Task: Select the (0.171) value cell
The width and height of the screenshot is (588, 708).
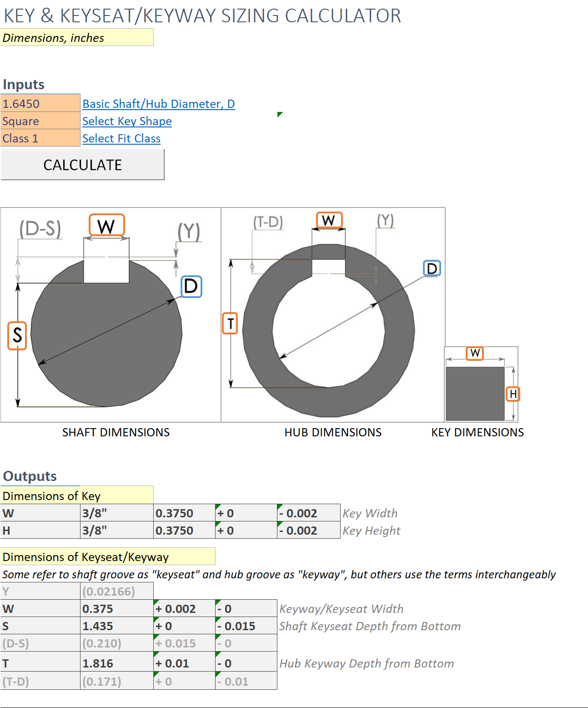Action: [117, 681]
